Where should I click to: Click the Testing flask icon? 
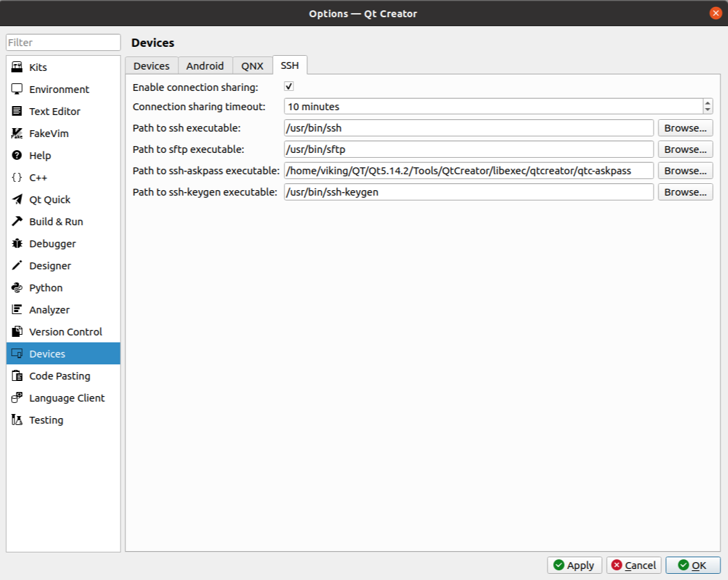[17, 420]
